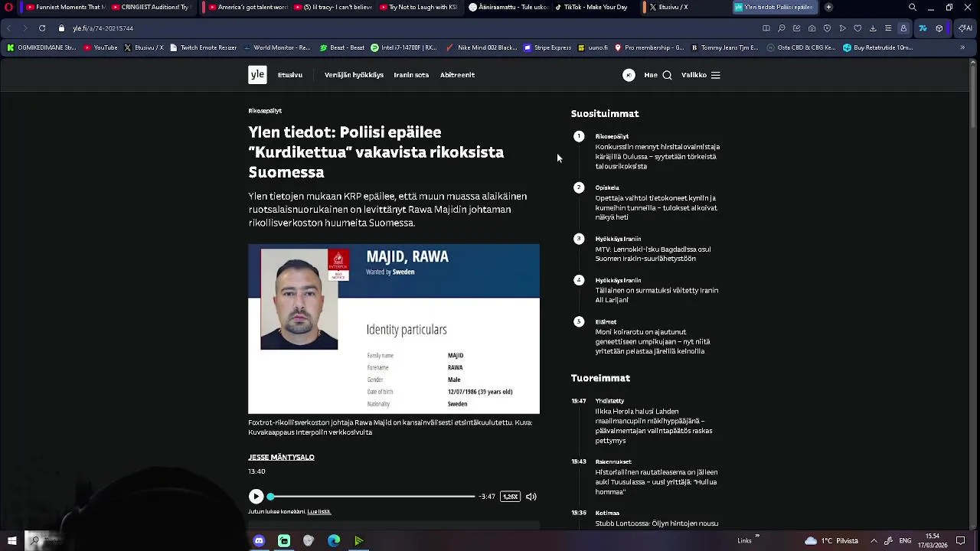Open the Hae search icon
The width and height of the screenshot is (980, 551).
(x=658, y=75)
